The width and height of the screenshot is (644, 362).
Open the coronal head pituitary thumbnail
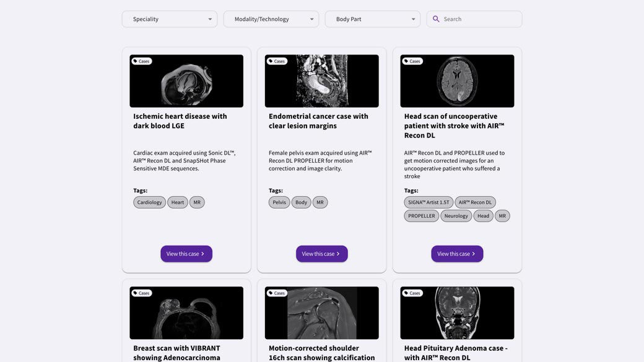tap(457, 312)
